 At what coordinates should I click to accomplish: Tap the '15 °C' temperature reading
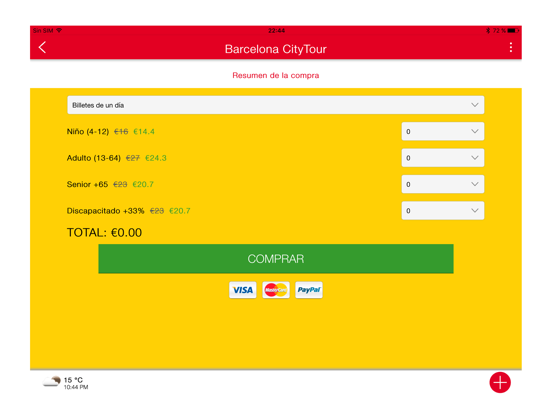73,380
